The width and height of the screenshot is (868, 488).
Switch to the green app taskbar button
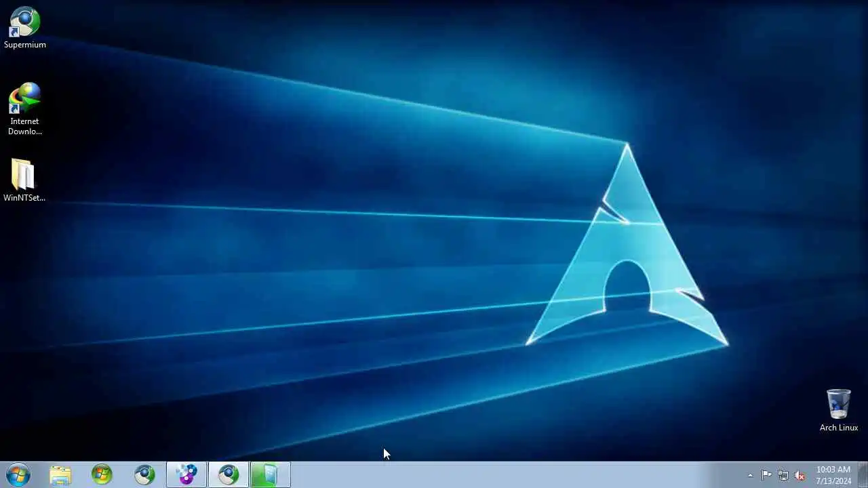271,475
